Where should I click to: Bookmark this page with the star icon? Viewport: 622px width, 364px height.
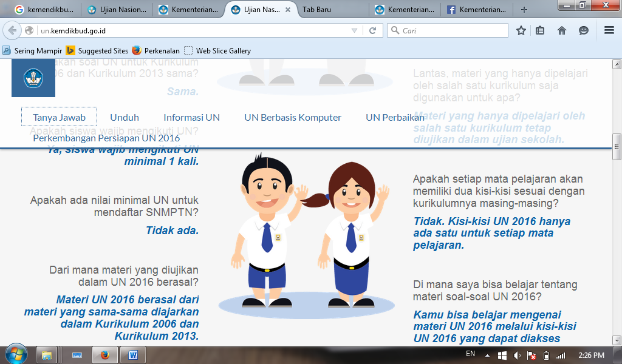[521, 30]
